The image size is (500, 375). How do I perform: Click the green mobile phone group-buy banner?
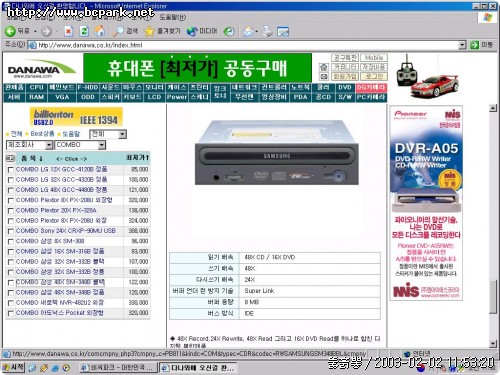197,68
